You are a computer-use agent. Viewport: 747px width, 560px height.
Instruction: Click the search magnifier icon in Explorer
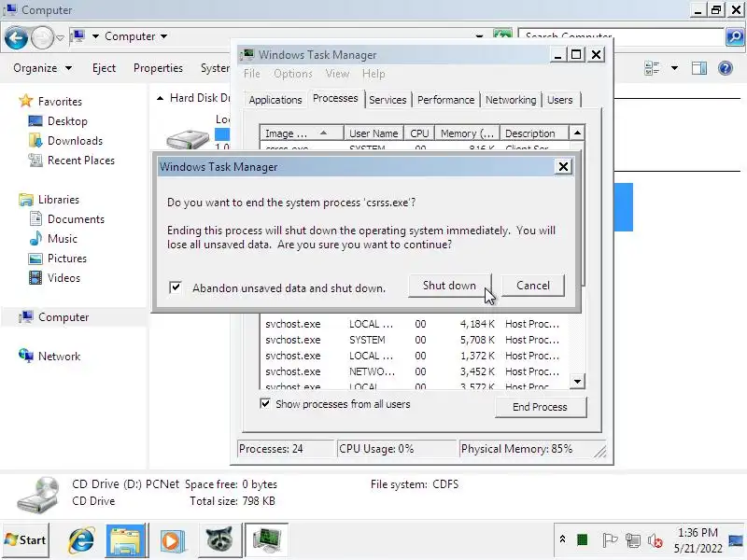click(x=735, y=36)
